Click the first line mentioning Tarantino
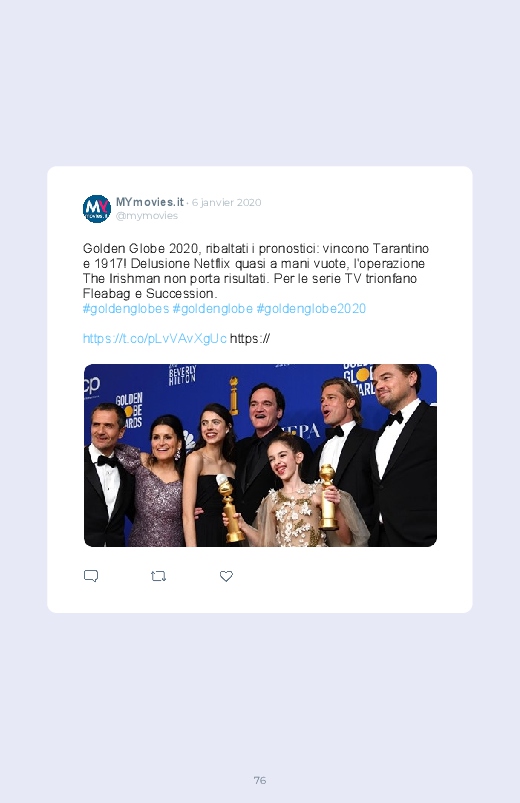The image size is (520, 803). [x=256, y=249]
